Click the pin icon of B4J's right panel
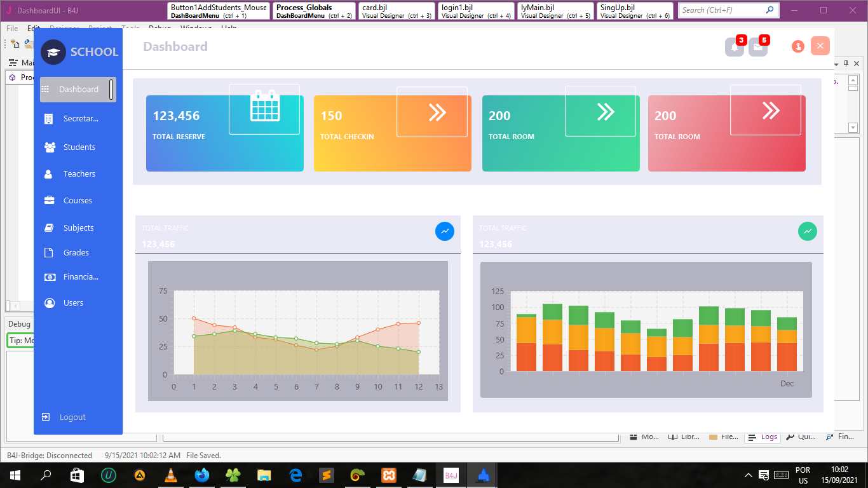The image size is (868, 488). 846,64
